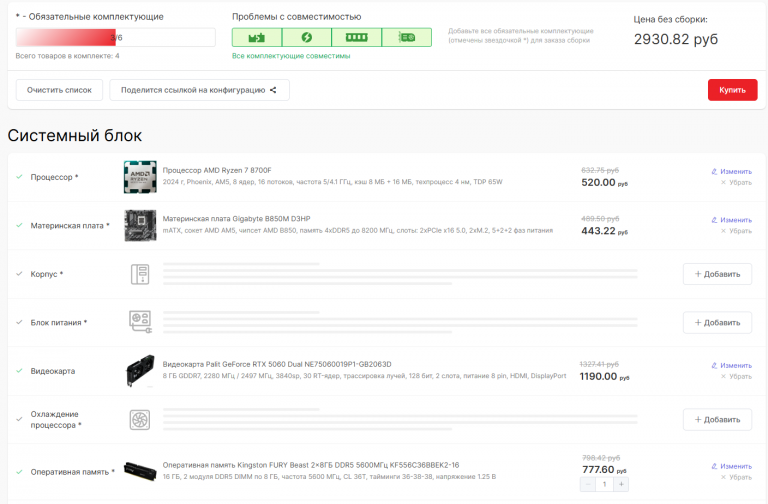Click the motherboard price 443.22

tap(604, 231)
